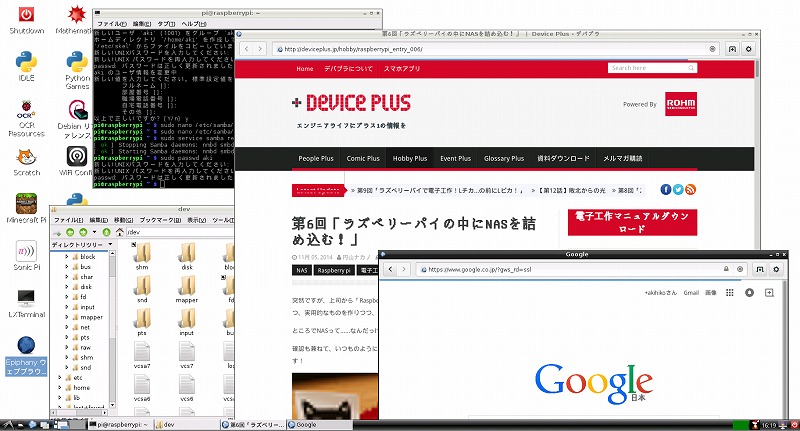Switch to pi@raspberrypi taskbar entry

tap(119, 424)
